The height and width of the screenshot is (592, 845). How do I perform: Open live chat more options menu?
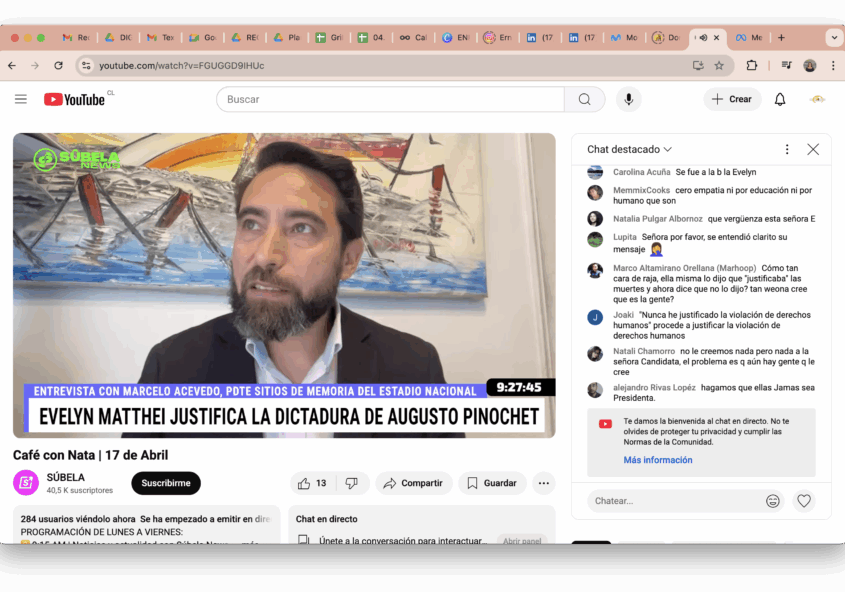787,149
